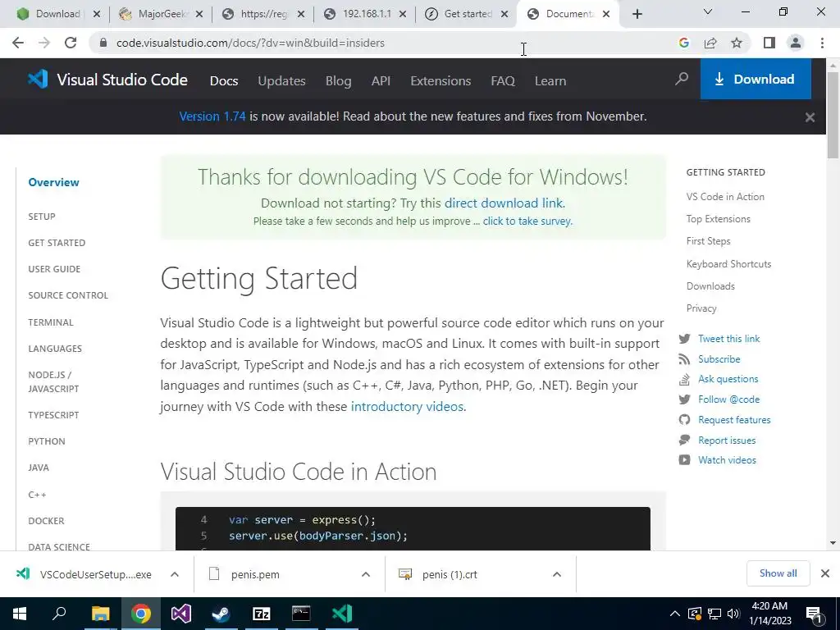The height and width of the screenshot is (630, 840).
Task: Click the browser back arrow
Action: [18, 43]
